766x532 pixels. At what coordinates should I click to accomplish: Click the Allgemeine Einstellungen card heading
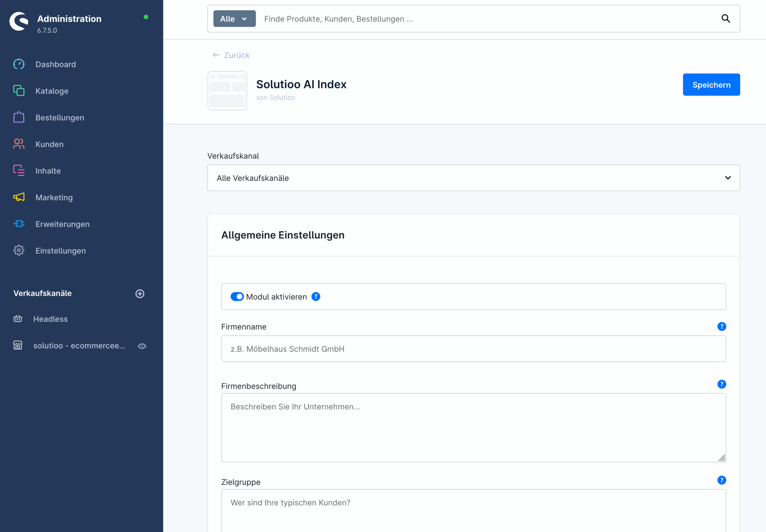(x=283, y=235)
